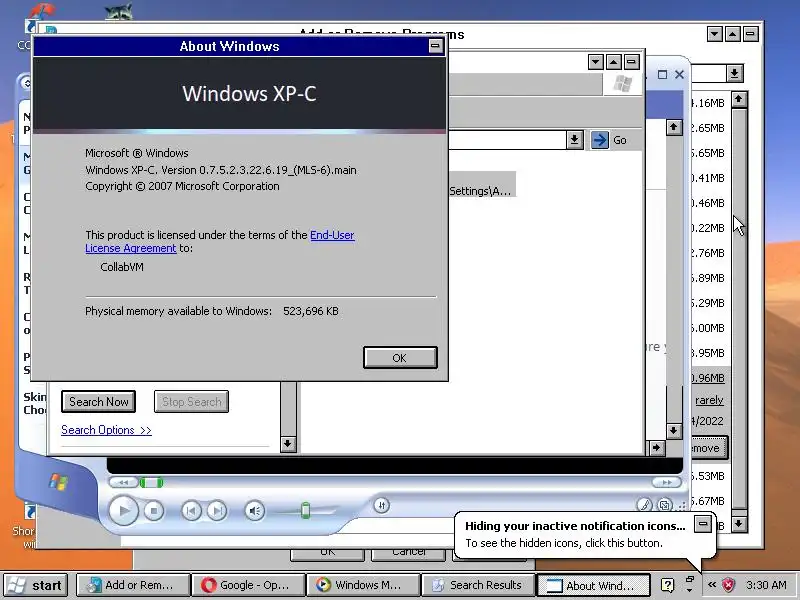Click the search pane scroll-down arrow

click(288, 444)
